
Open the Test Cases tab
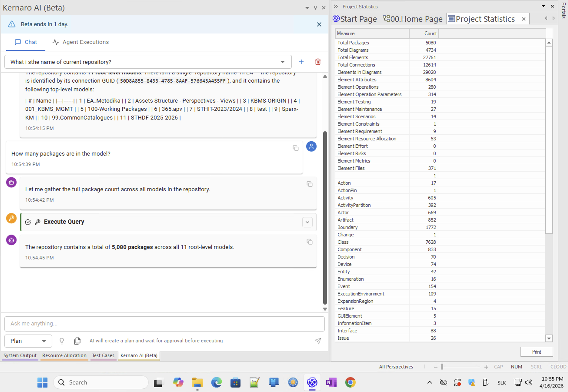click(x=103, y=355)
